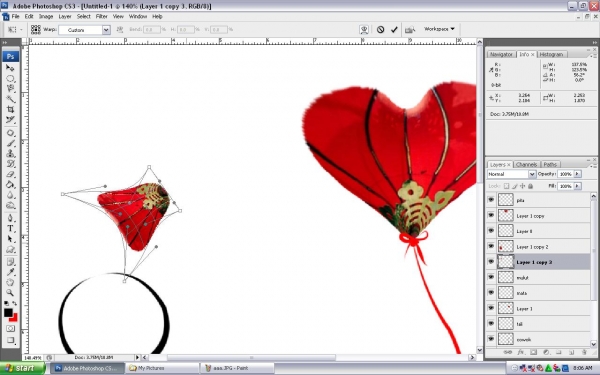Select the Magic Wand tool

click(x=10, y=99)
